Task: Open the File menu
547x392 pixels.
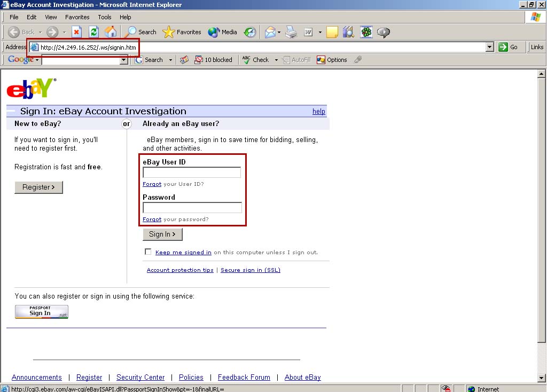Action: tap(14, 17)
